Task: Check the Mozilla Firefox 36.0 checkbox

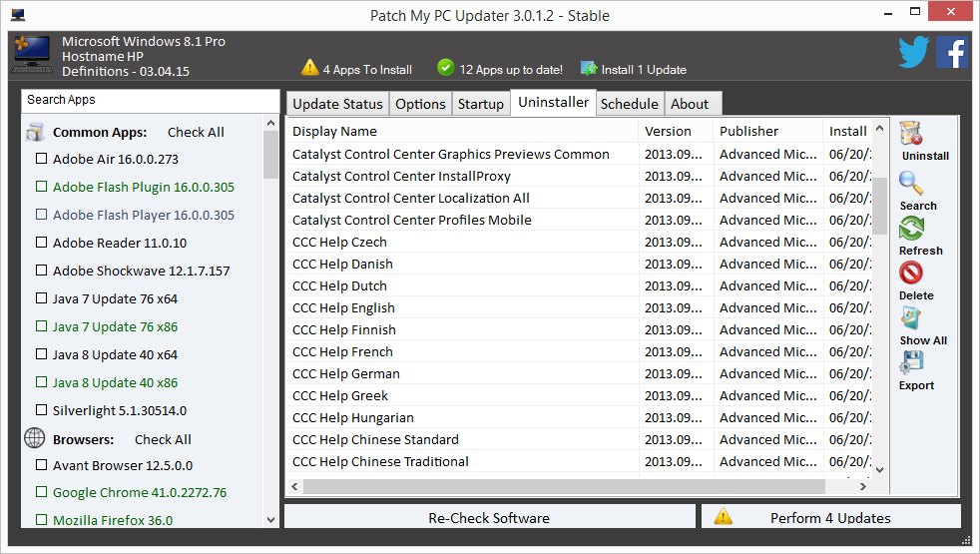Action: coord(41,520)
